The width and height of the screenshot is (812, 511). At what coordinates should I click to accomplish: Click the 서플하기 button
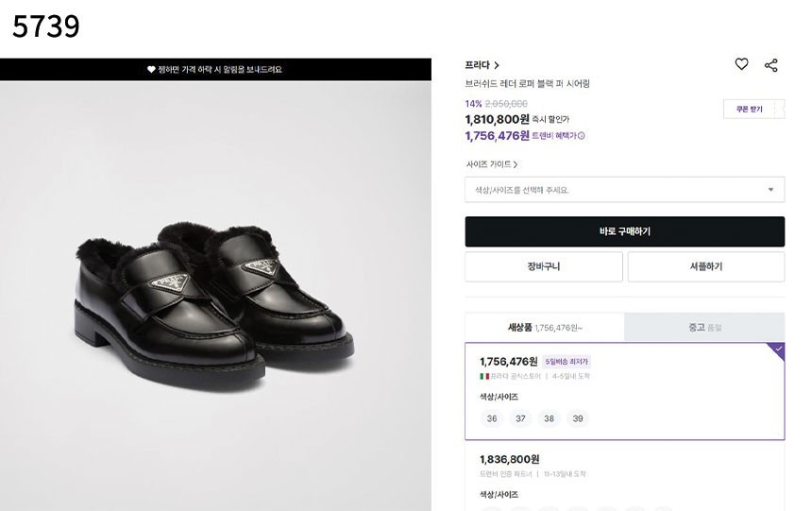705,266
